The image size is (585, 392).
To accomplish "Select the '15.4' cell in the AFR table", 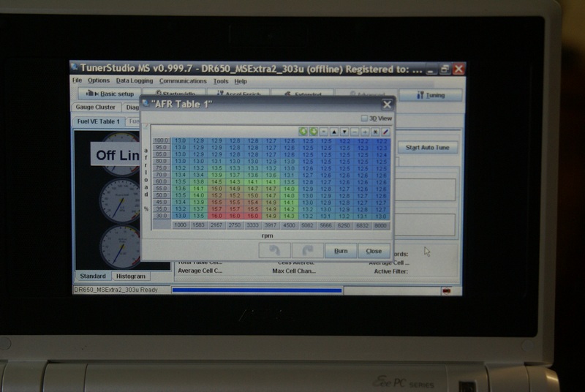I will (x=252, y=202).
